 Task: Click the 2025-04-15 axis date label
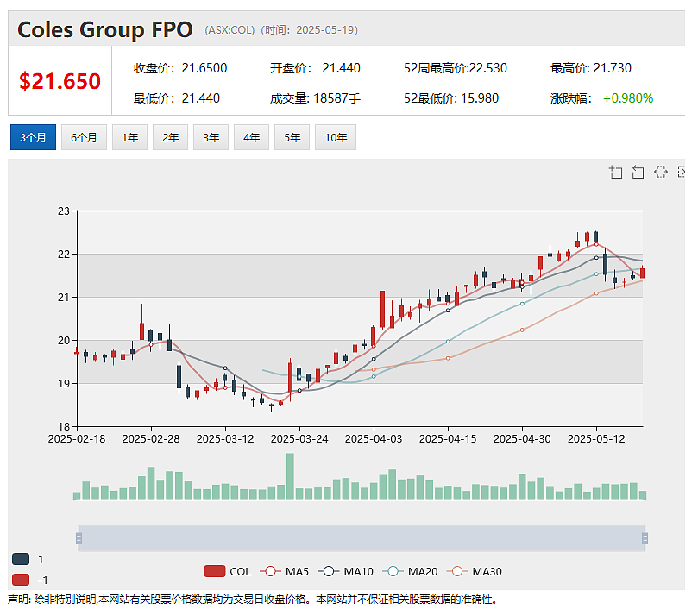[448, 439]
